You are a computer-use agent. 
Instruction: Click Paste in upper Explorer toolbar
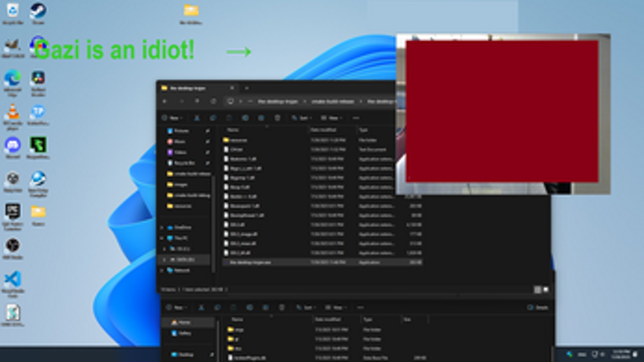229,118
